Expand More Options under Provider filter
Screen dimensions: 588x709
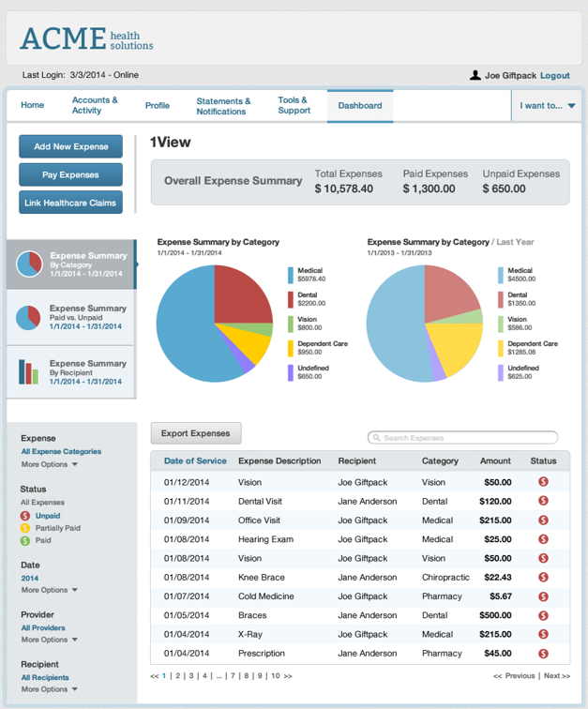[49, 640]
